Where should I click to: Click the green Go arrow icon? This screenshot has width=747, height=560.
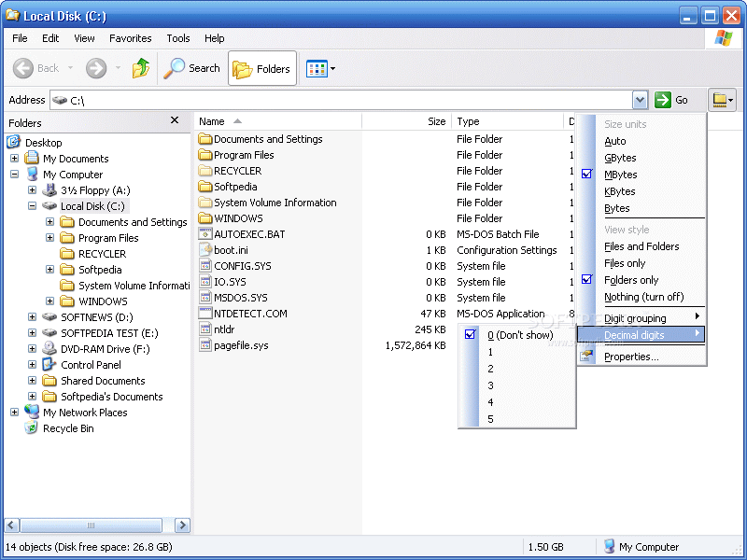(663, 100)
